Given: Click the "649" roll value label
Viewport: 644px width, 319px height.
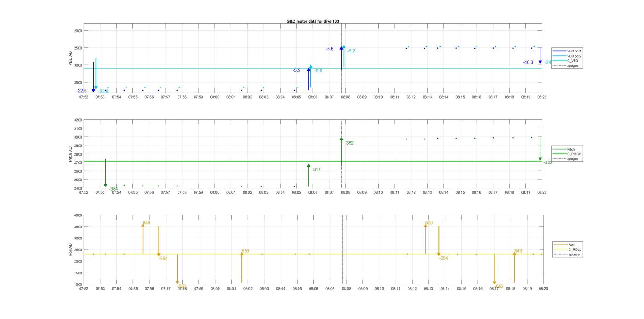Looking at the screenshot, I should [x=518, y=251].
